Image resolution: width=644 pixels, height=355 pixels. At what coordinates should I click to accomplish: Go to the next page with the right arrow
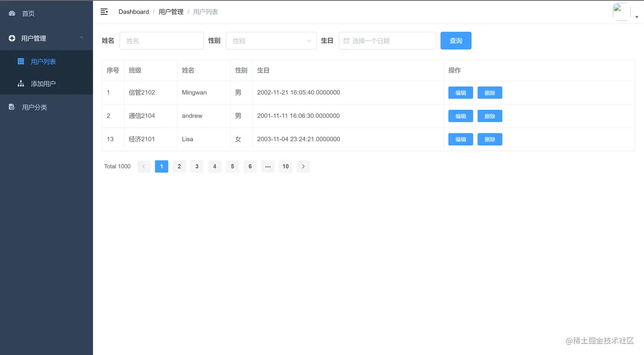(x=303, y=166)
